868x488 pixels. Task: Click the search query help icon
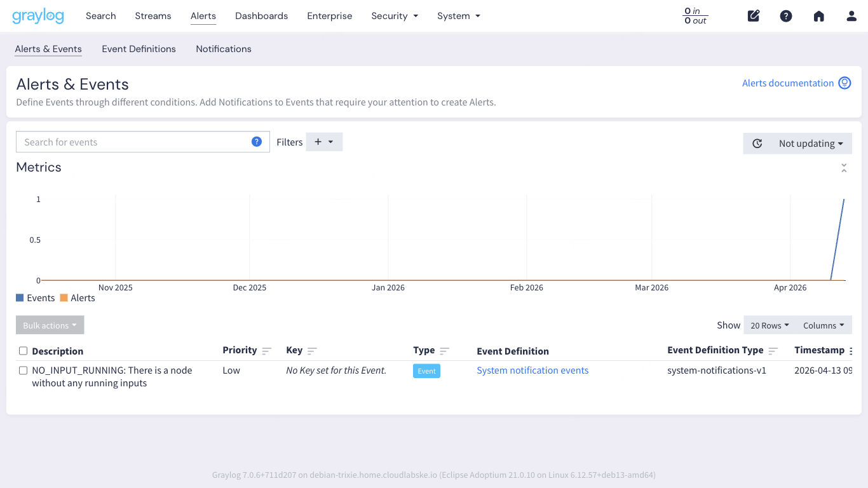pyautogui.click(x=257, y=142)
